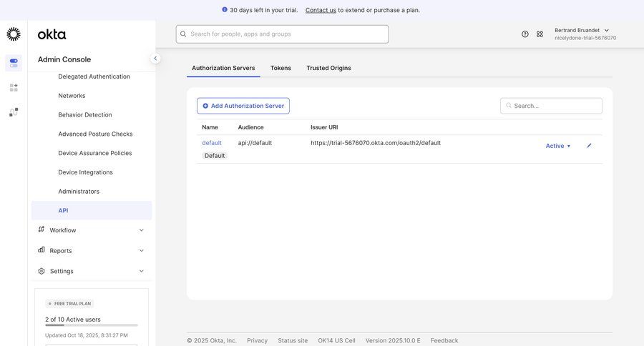Viewport: 644px width, 346px height.
Task: Expand the Settings section chevron
Action: tap(141, 271)
